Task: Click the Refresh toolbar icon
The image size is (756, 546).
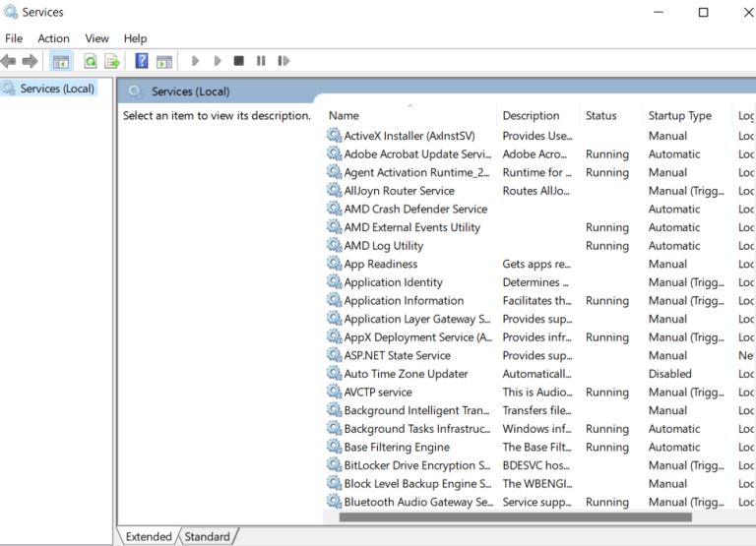Action: tap(91, 61)
